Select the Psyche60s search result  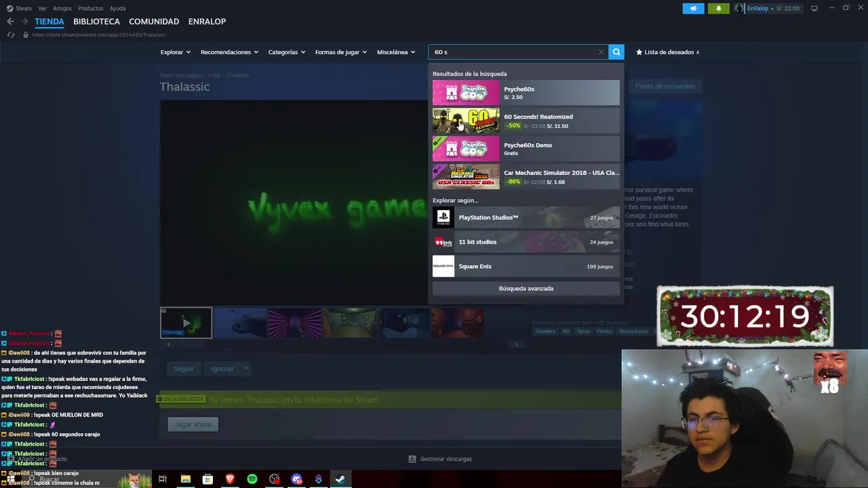[x=526, y=93]
